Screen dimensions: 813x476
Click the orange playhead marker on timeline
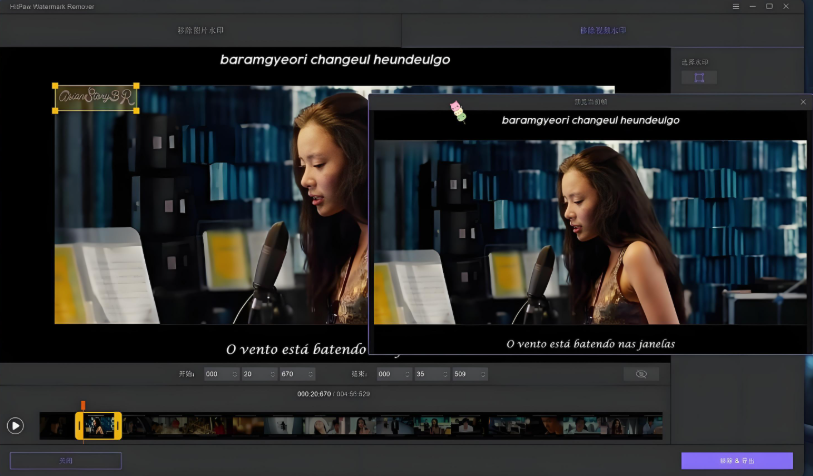[x=83, y=406]
